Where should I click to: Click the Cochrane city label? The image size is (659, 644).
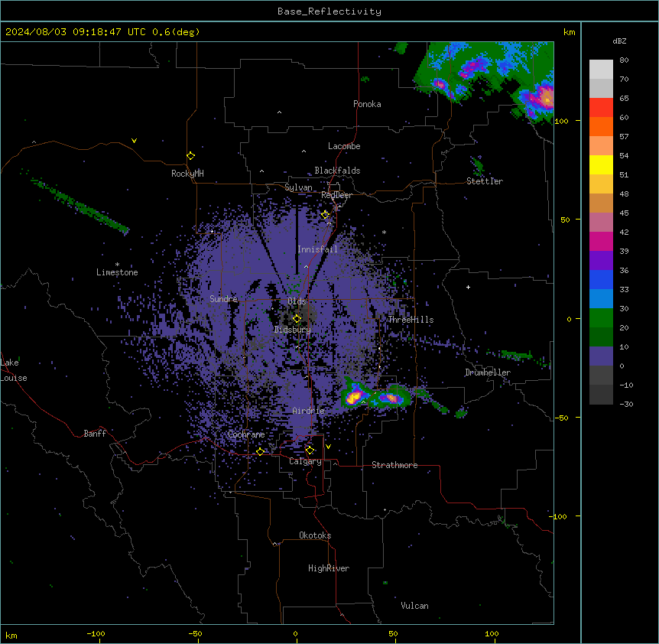pyautogui.click(x=246, y=434)
